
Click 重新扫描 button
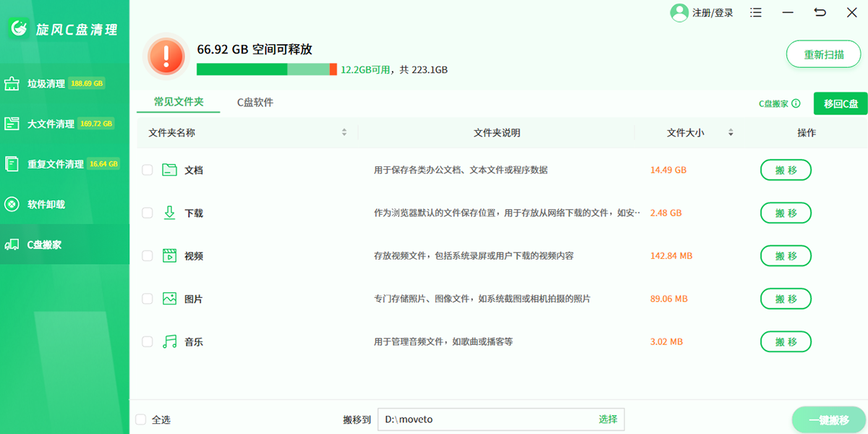tap(824, 54)
